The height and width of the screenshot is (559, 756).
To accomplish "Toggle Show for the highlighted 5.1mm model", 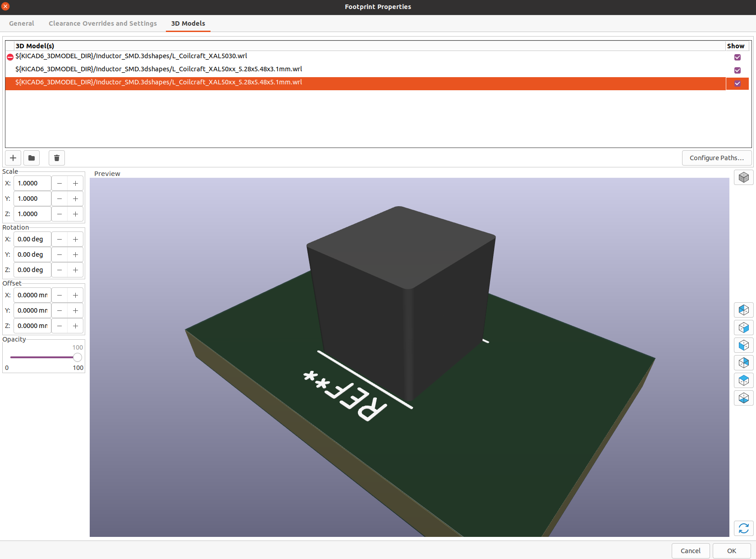I will point(738,83).
